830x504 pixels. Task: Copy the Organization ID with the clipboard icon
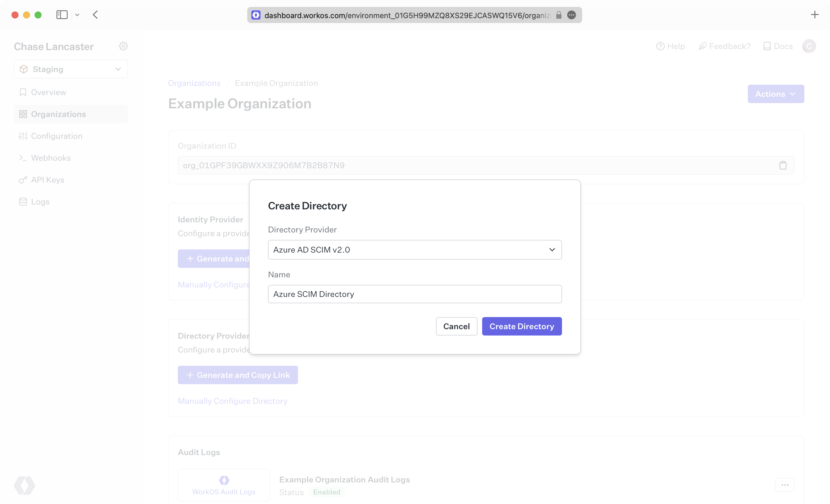pos(783,165)
